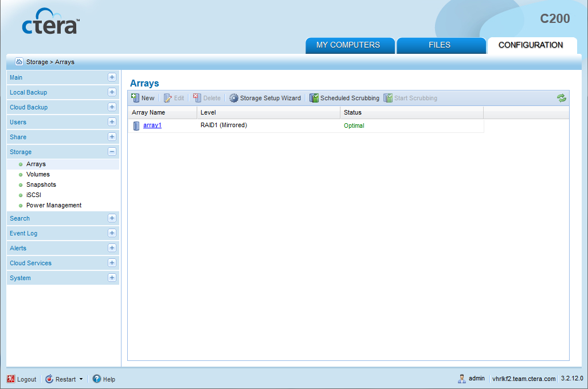Image resolution: width=588 pixels, height=389 pixels.
Task: Sort by Level column header
Action: click(269, 112)
